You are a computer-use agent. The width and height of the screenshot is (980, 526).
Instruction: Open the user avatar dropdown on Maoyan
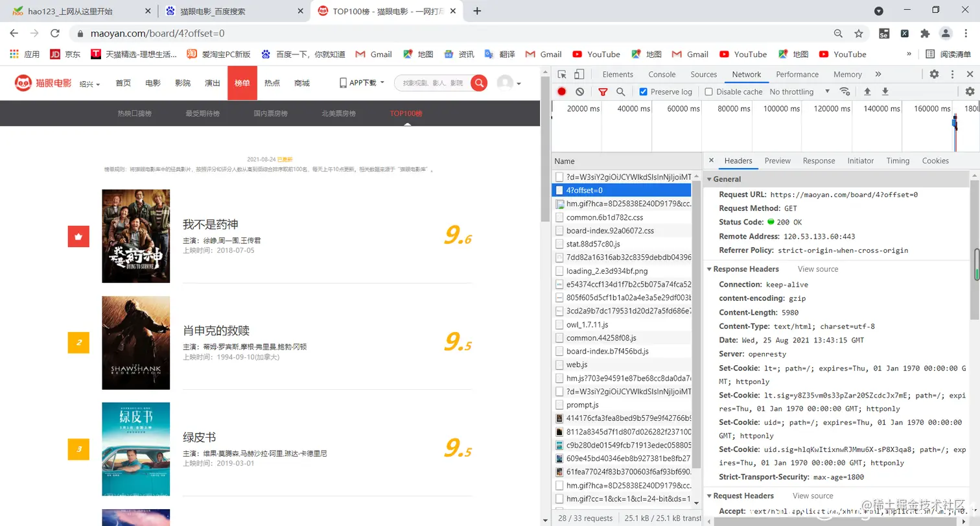point(509,83)
